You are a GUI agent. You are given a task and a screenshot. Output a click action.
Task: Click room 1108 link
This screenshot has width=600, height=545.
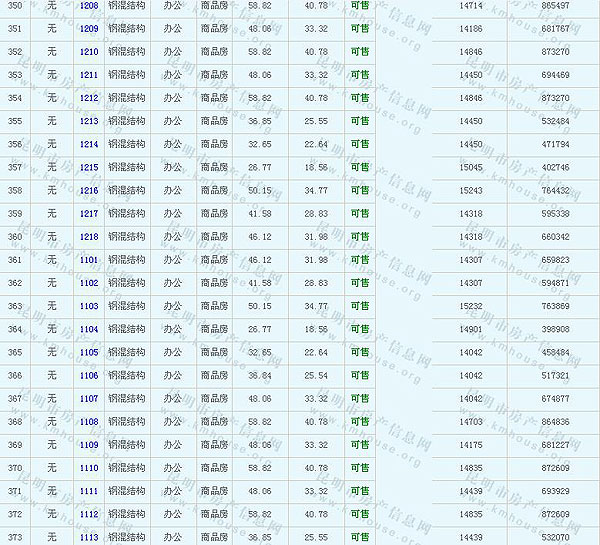pos(89,422)
